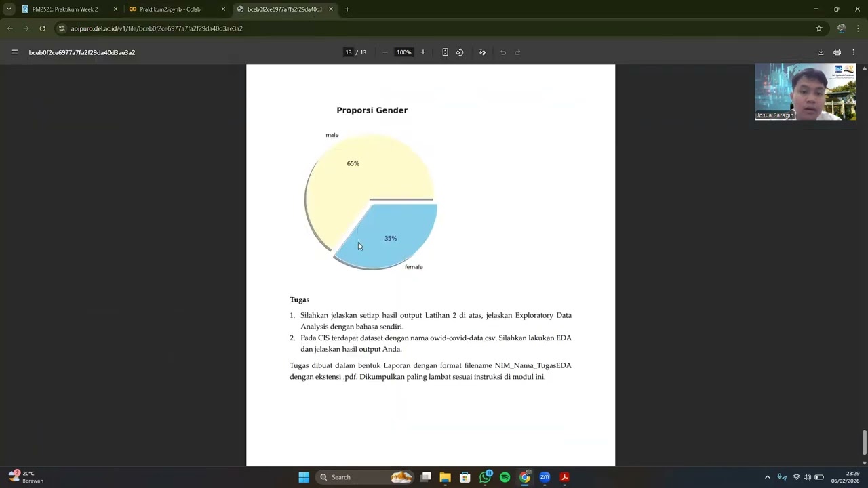Click the text 'NIM_Nama_TugasEDA' in the instructions
The height and width of the screenshot is (488, 868).
(x=533, y=365)
